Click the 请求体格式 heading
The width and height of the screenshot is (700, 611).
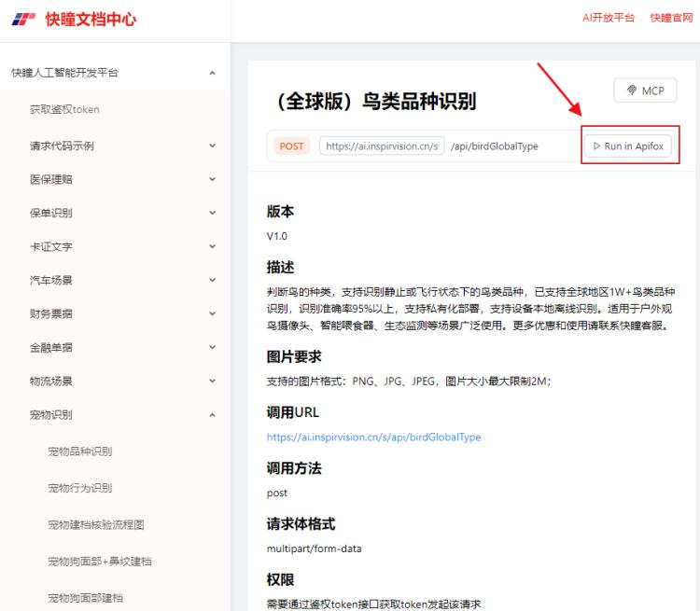tap(301, 524)
